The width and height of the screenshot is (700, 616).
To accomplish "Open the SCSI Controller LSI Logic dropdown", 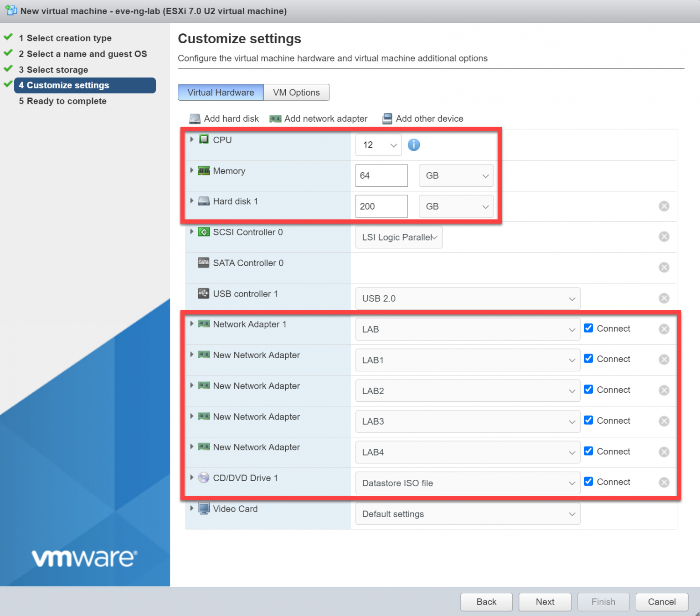I will (399, 237).
